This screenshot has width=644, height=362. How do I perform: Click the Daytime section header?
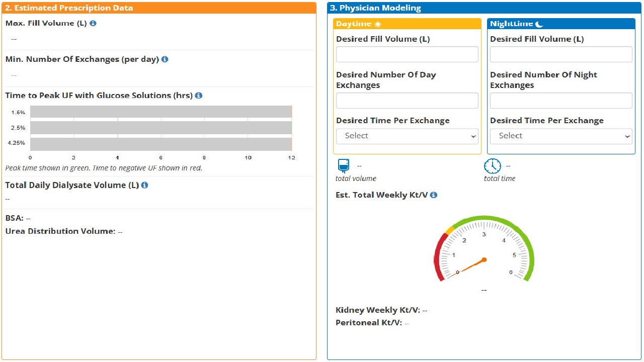pos(407,24)
